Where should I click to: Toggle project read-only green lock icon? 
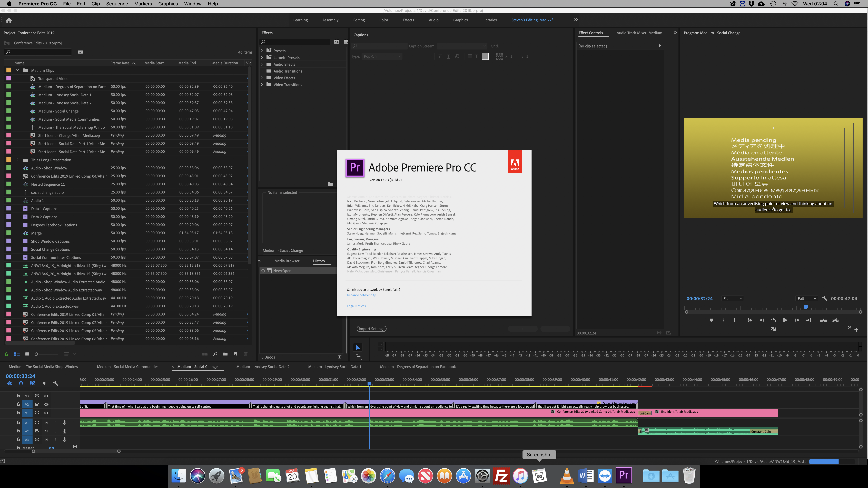(x=6, y=354)
